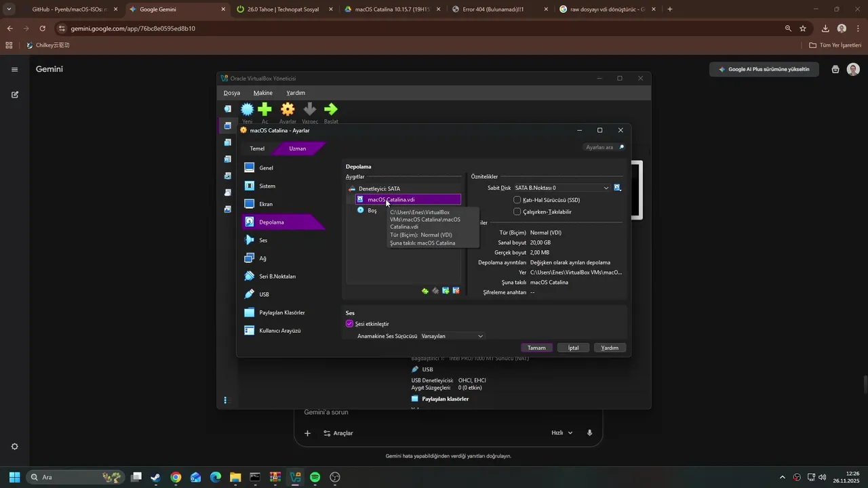Click the browser reload button
Screen dimensions: 868x488
point(42,28)
